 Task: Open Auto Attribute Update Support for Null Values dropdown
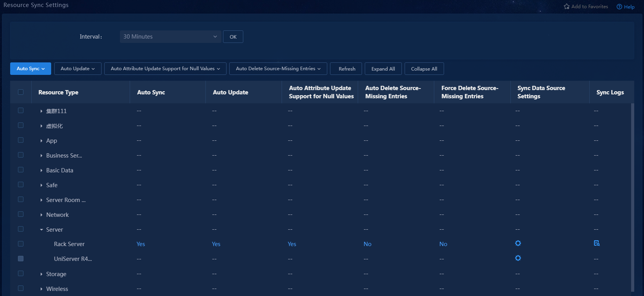165,69
